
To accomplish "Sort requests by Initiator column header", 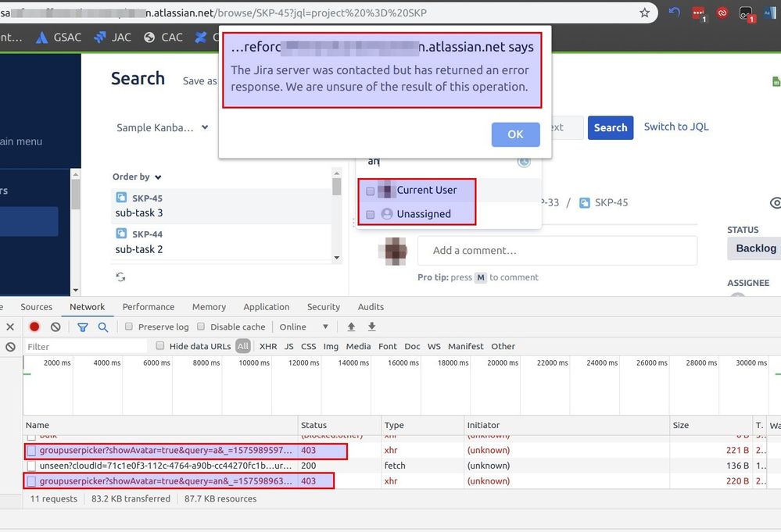I will 567,425.
